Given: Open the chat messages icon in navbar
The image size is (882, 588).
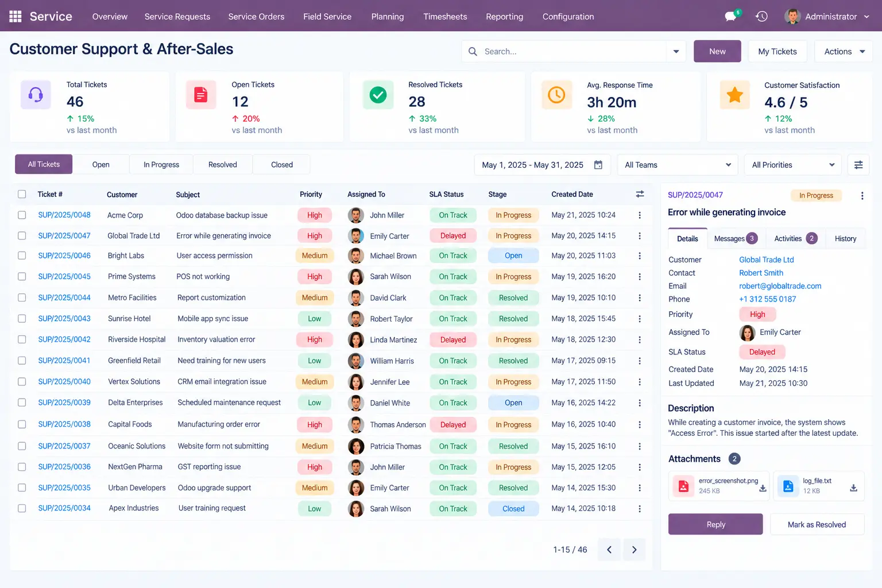Looking at the screenshot, I should click(x=731, y=16).
